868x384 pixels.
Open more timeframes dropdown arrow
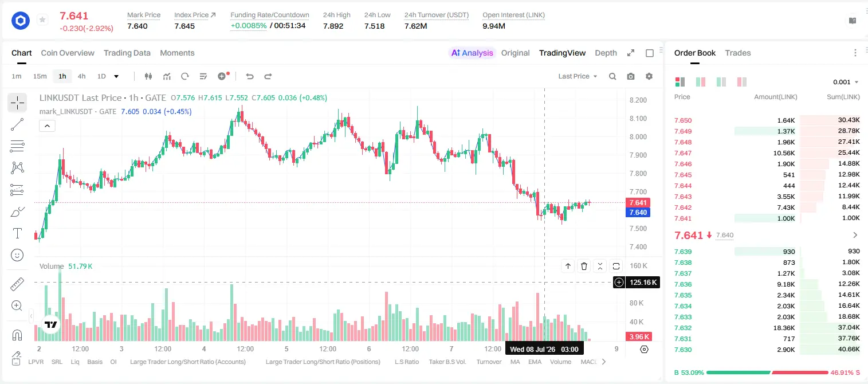click(116, 76)
